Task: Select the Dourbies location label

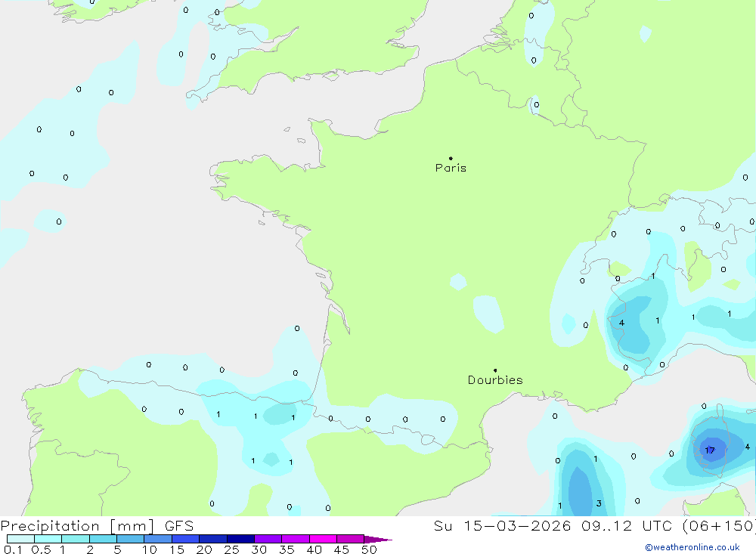Action: coord(495,380)
